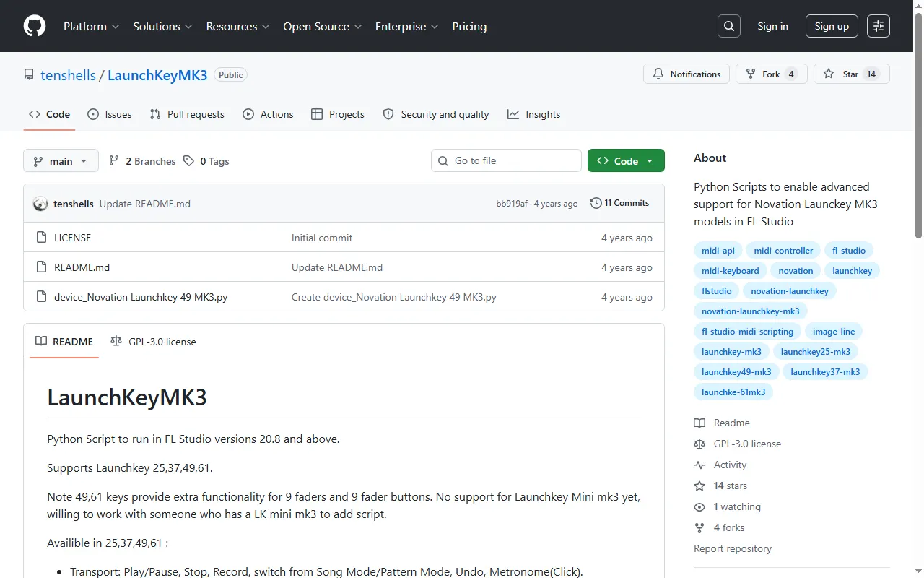Viewport: 924px width, 578px height.
Task: Click the commit history clock icon
Action: coord(596,203)
